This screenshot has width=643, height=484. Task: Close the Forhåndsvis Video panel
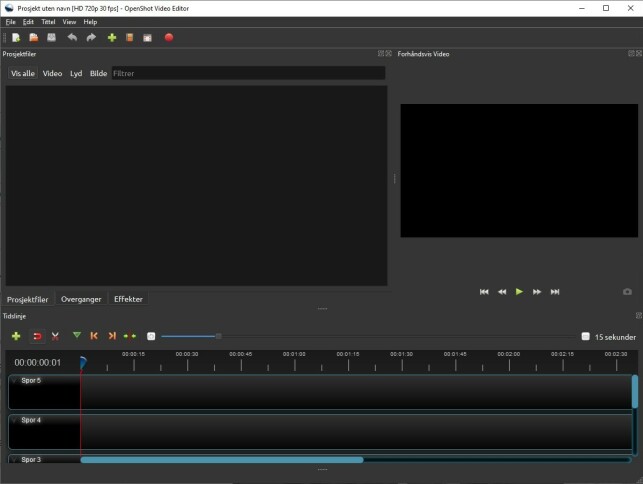point(639,53)
